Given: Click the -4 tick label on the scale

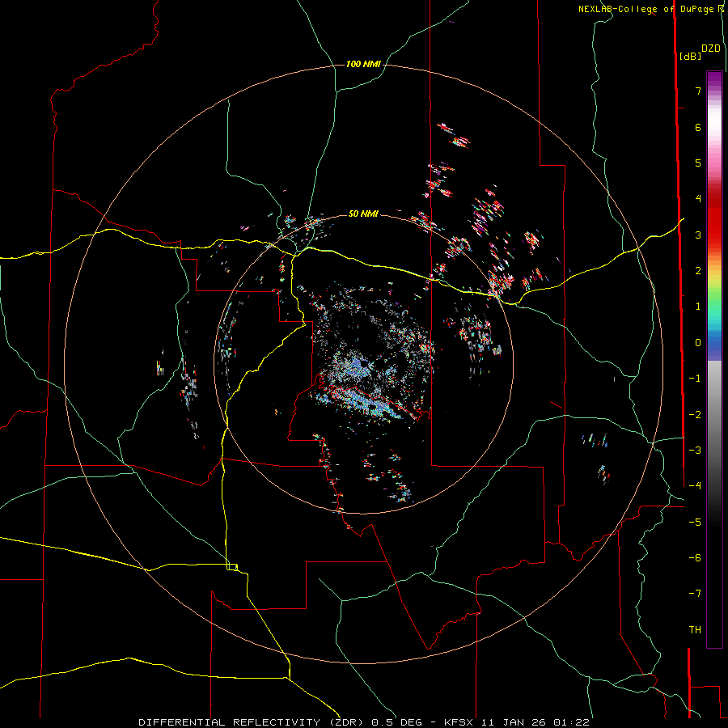Looking at the screenshot, I should tap(695, 486).
